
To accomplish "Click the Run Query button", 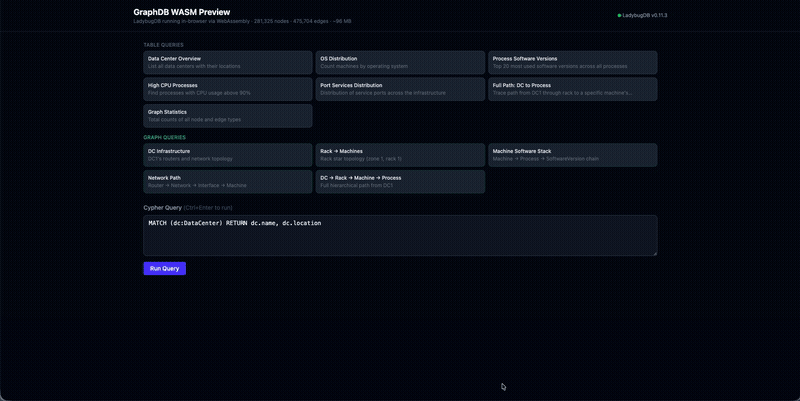I will [x=164, y=268].
